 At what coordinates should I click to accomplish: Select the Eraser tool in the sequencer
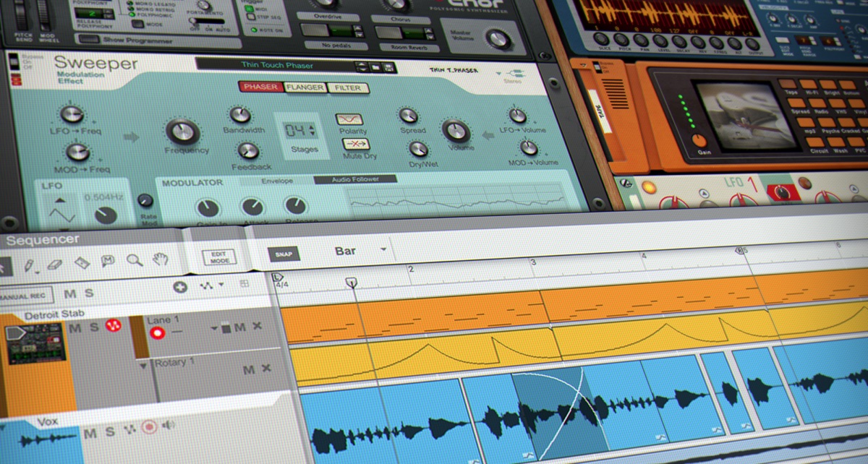pos(54,265)
